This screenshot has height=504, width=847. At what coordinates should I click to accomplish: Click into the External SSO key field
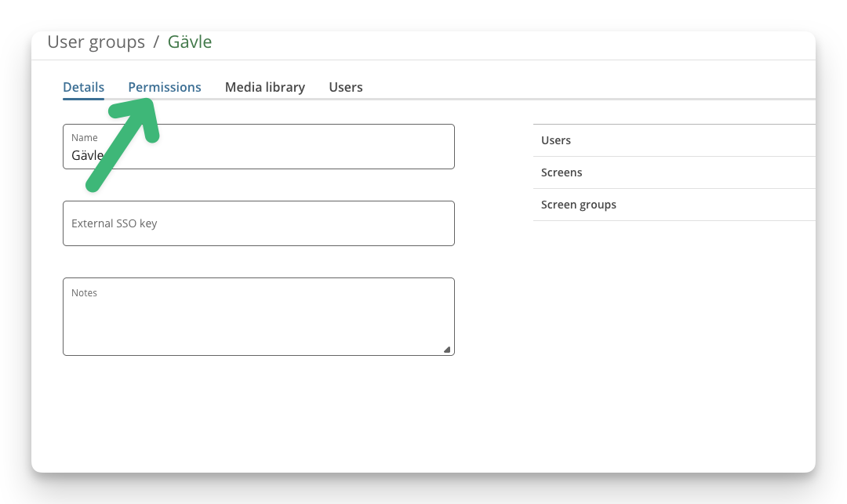pos(259,223)
